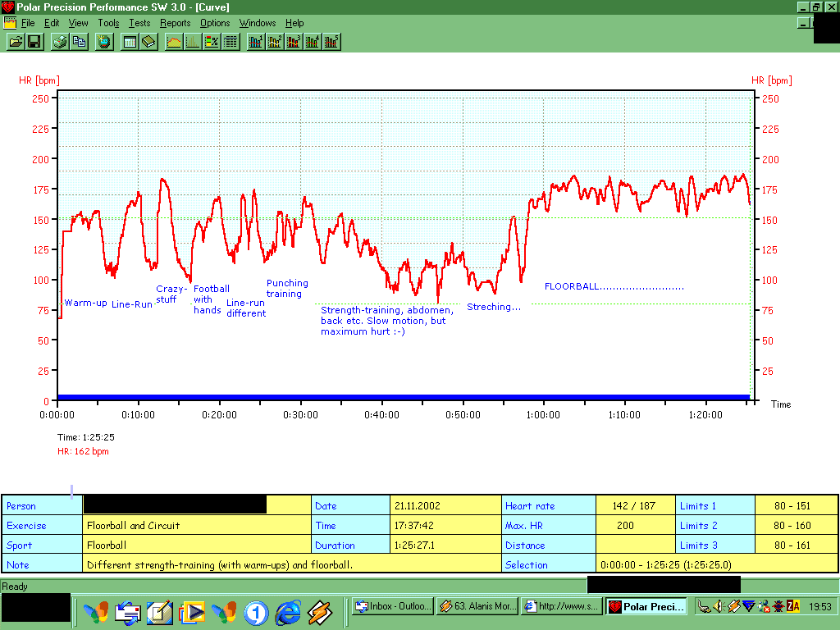Click the Copy toolbar icon

(x=80, y=42)
